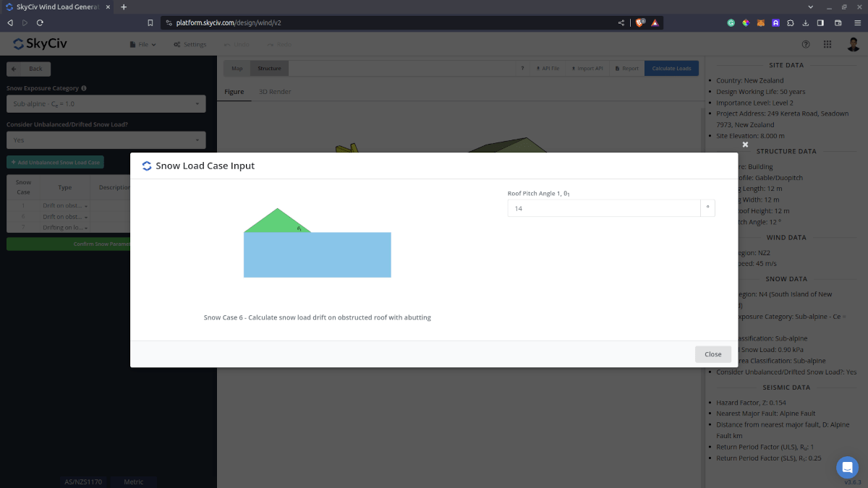Viewport: 868px width, 488px height.
Task: Click the 'Site Elevation: 8.000 m' entry
Action: (750, 136)
